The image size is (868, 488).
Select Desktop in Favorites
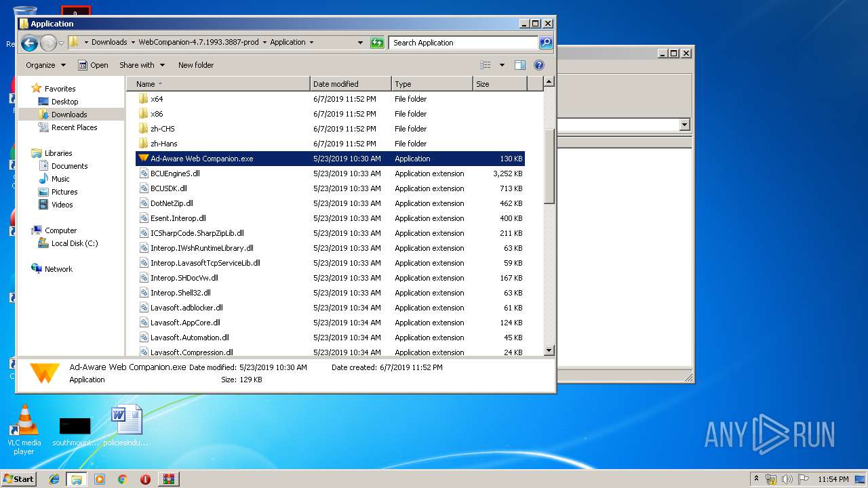pyautogui.click(x=64, y=102)
